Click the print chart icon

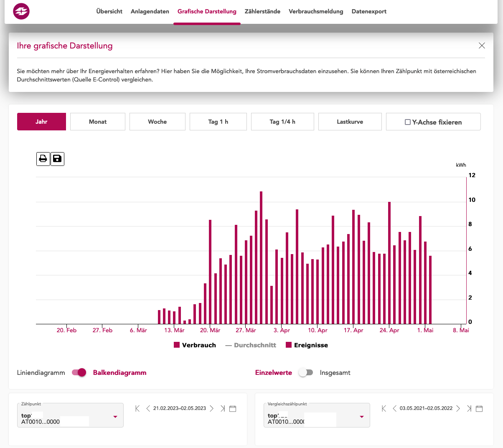coord(43,159)
